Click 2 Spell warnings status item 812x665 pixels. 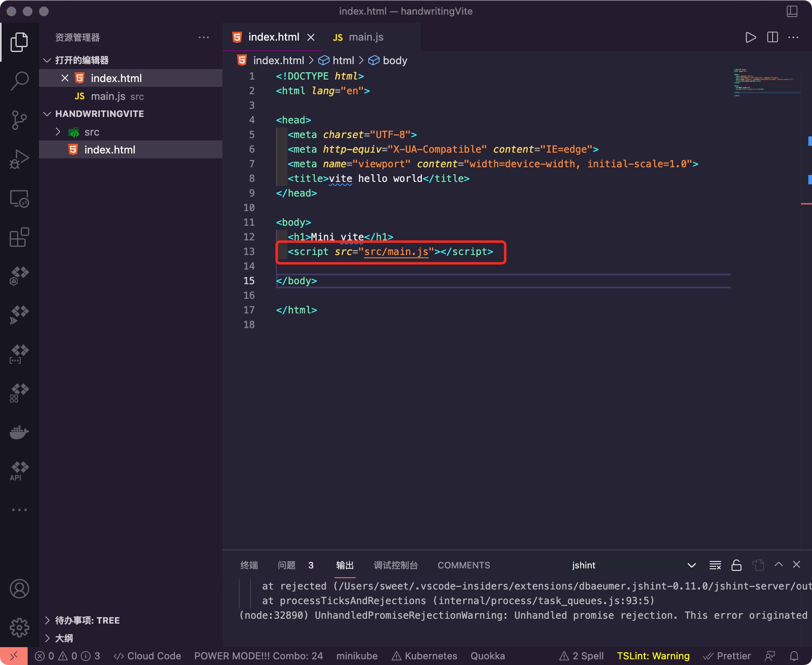tap(581, 656)
